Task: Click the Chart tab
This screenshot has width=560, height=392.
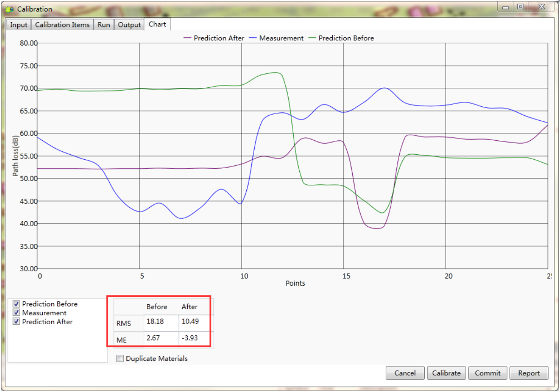Action: point(157,24)
